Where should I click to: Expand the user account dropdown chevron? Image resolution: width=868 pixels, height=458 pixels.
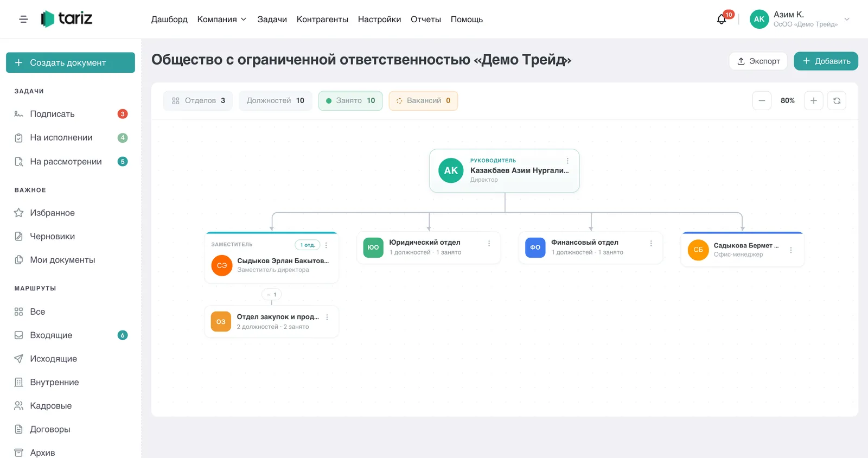pos(847,19)
